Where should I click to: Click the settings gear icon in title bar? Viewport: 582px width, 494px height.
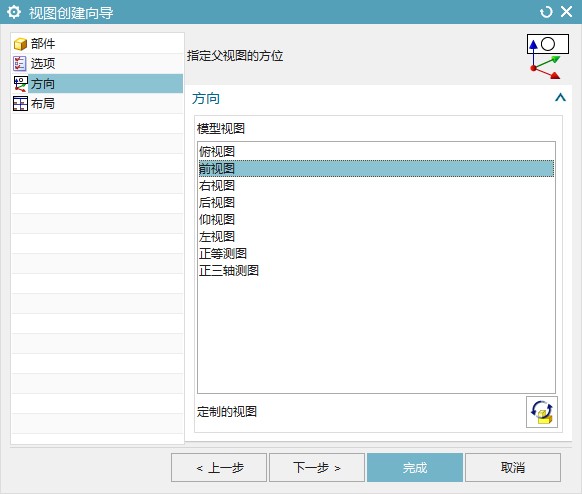pos(14,12)
